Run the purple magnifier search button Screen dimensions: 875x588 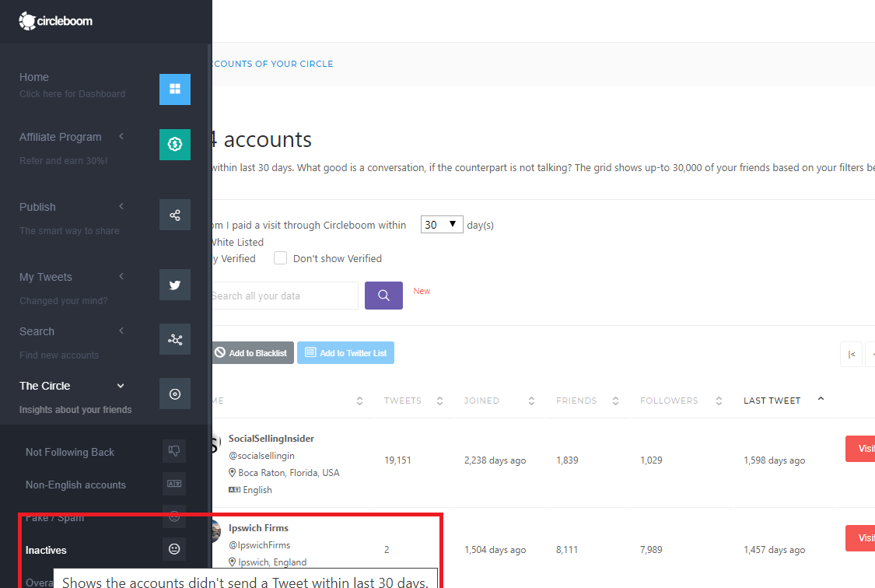click(384, 296)
